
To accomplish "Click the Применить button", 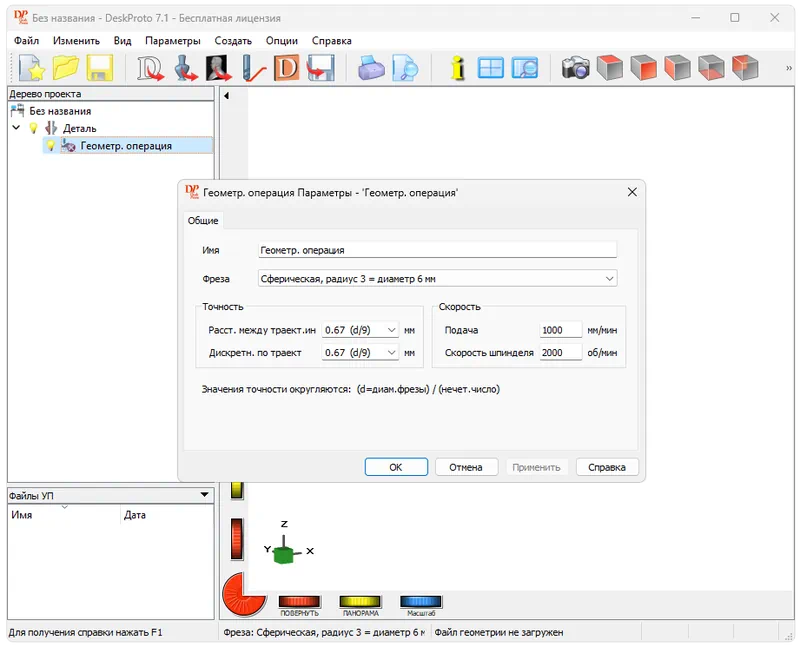I will [x=536, y=467].
